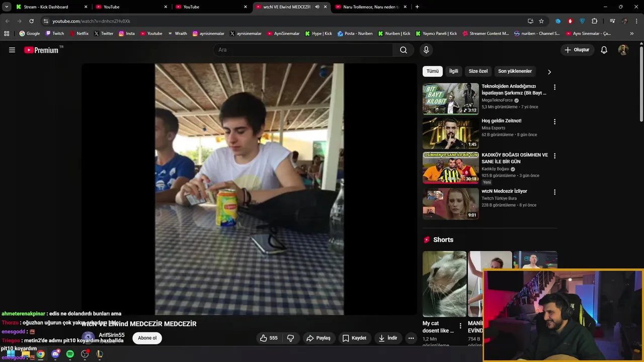Open options for wtcN Medcezir İzliyor video
The width and height of the screenshot is (644, 362).
(554, 192)
